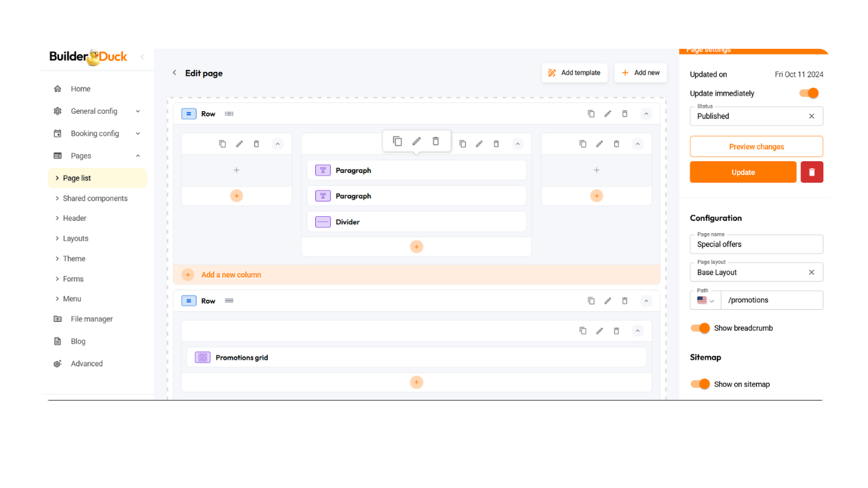Open Shared components in the sidebar
The width and height of the screenshot is (868, 488).
click(95, 199)
